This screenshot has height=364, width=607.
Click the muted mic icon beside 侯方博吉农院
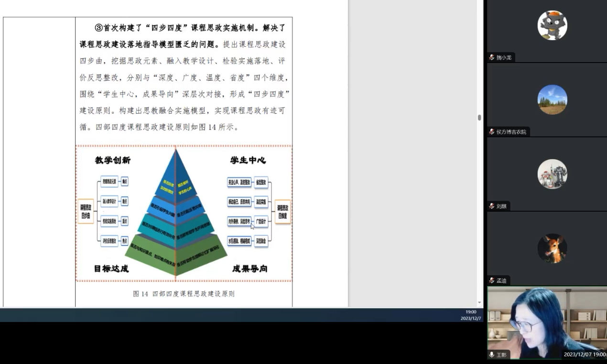click(x=491, y=132)
